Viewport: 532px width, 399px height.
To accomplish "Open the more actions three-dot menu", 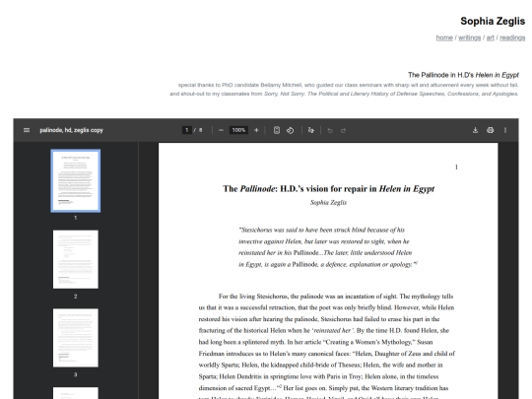I will click(x=505, y=130).
